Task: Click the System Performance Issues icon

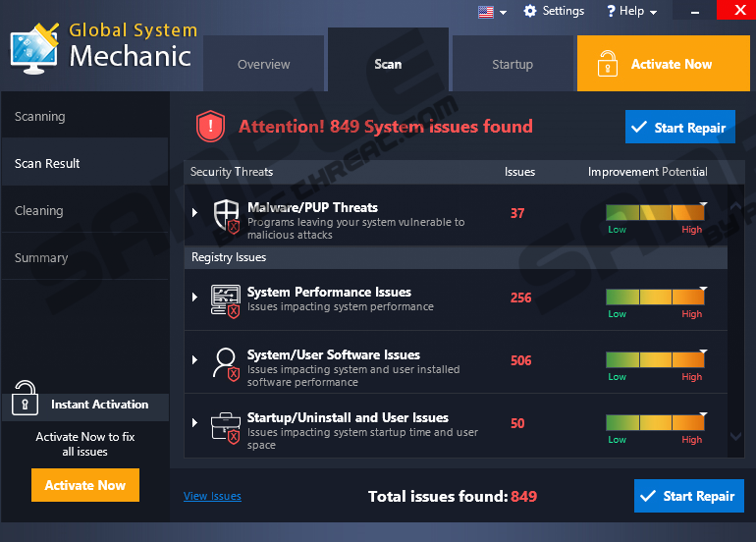Action: (x=226, y=301)
